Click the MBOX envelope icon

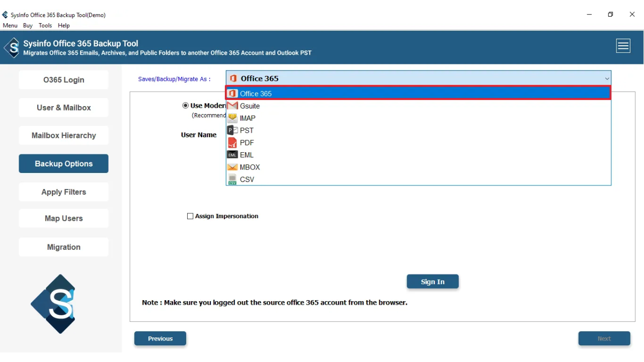tap(232, 167)
